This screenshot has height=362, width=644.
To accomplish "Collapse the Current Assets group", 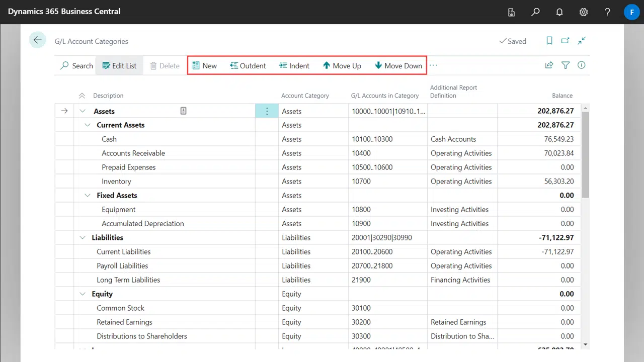I will click(x=88, y=125).
